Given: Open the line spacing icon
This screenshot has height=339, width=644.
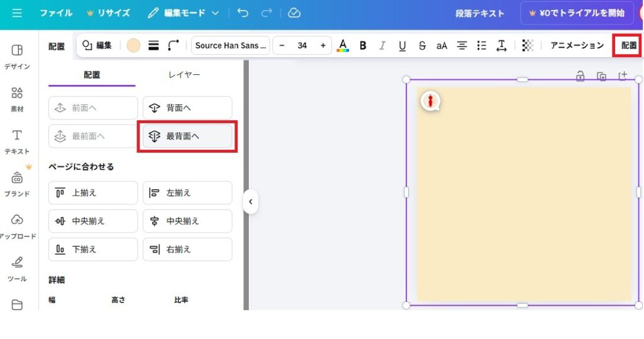Looking at the screenshot, I should pos(501,45).
